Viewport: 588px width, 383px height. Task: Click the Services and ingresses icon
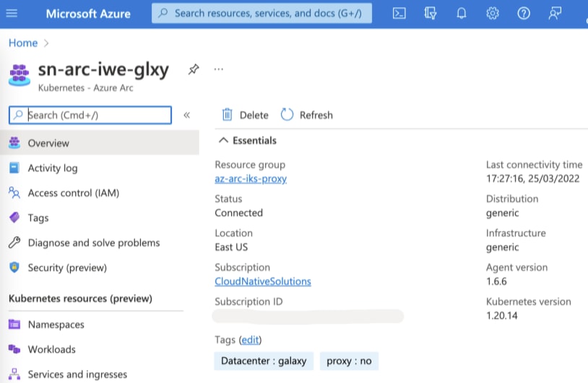coord(14,374)
